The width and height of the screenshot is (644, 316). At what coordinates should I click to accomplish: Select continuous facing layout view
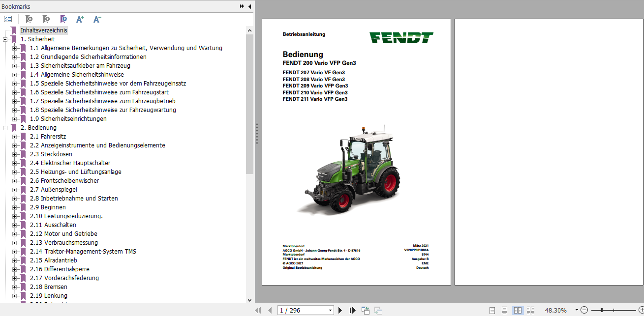point(530,310)
